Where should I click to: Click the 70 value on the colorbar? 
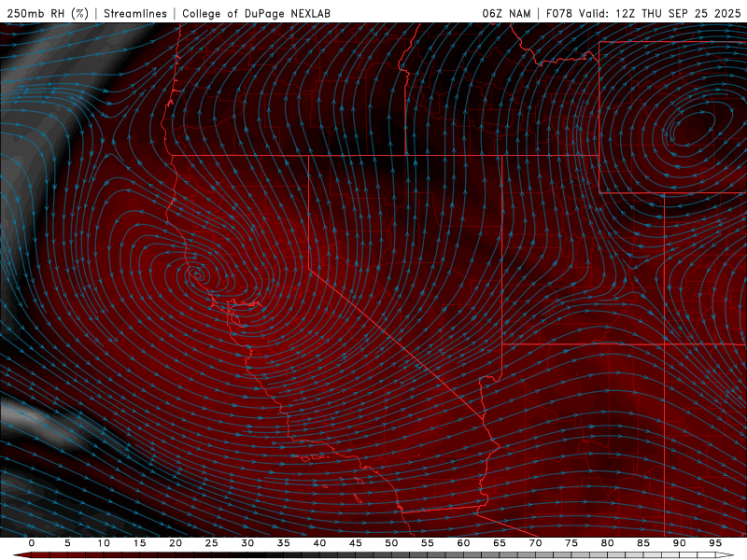click(x=535, y=543)
